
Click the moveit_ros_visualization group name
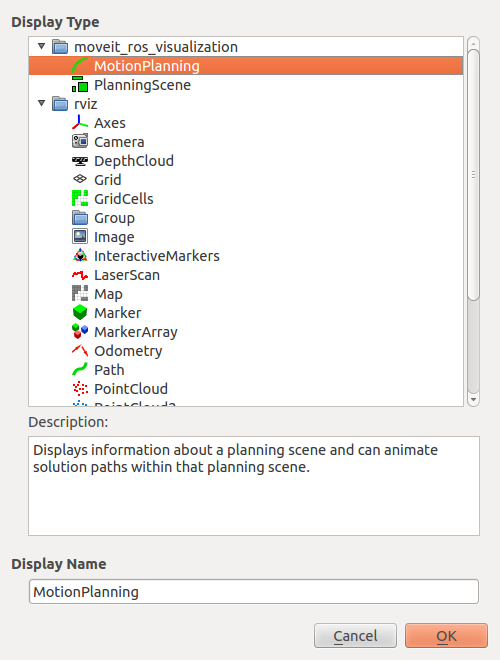pyautogui.click(x=156, y=47)
